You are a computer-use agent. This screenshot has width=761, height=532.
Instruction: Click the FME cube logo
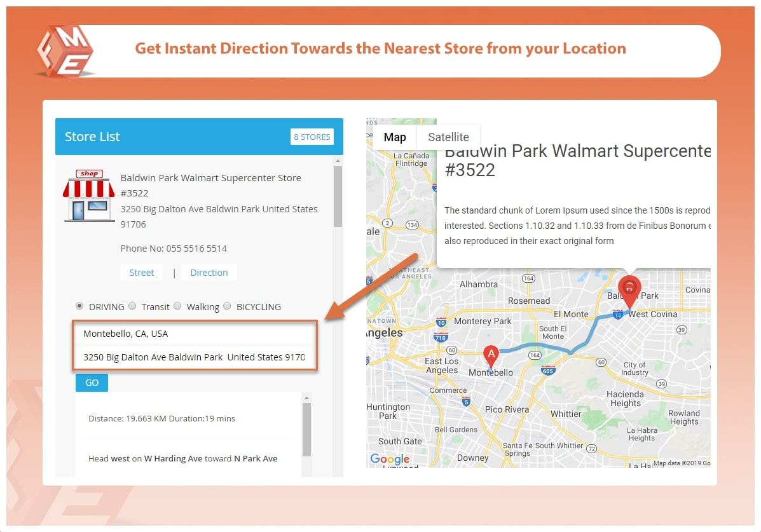click(x=65, y=51)
